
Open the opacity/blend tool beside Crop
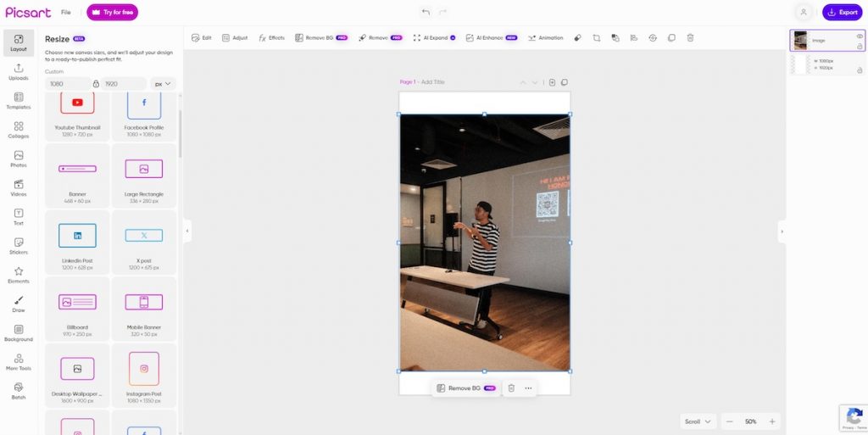(x=615, y=37)
